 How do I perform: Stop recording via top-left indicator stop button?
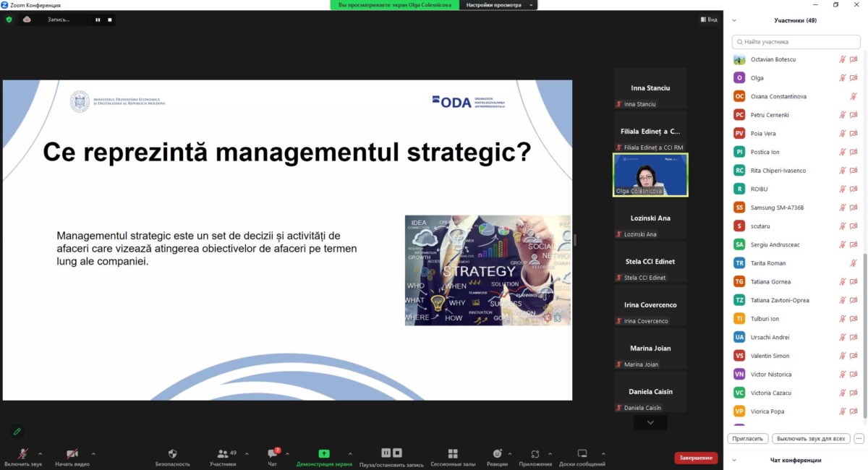(x=109, y=20)
